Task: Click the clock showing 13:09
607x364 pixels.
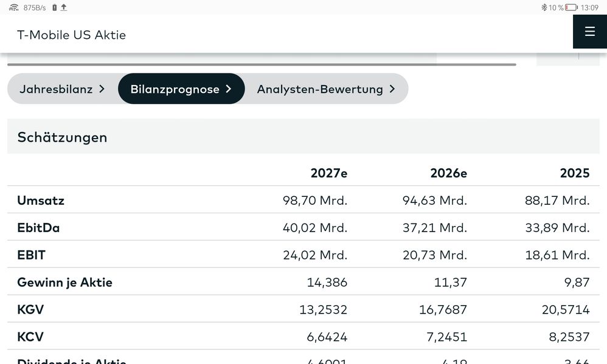Action: [x=589, y=7]
